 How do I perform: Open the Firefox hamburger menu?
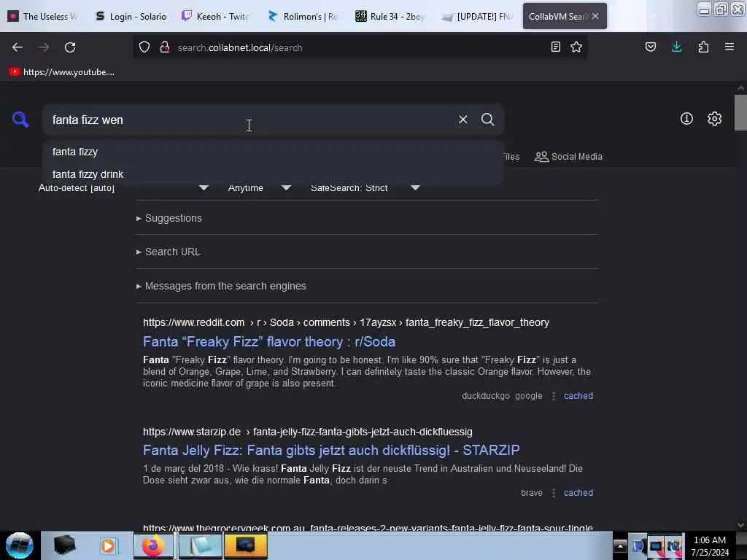point(729,47)
